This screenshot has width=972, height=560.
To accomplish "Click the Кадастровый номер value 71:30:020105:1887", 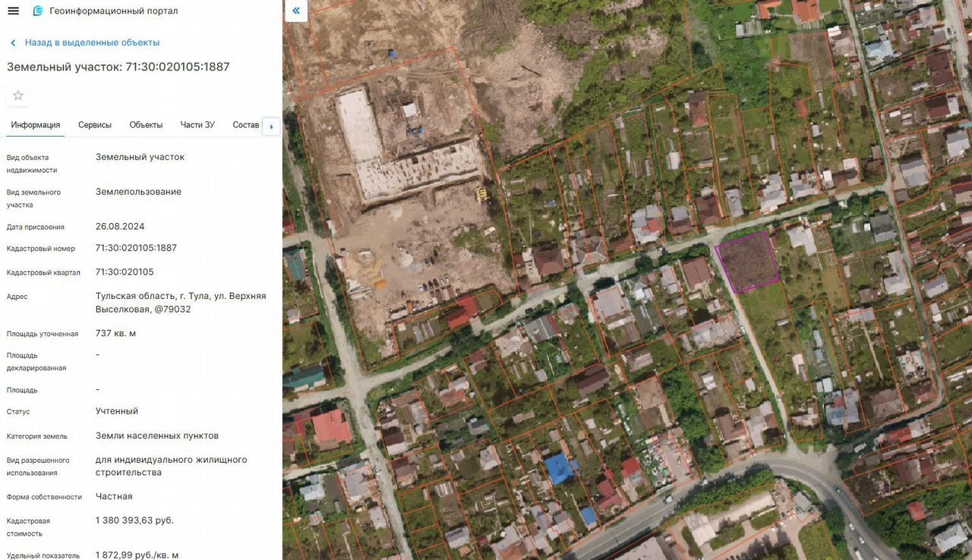I will (136, 248).
